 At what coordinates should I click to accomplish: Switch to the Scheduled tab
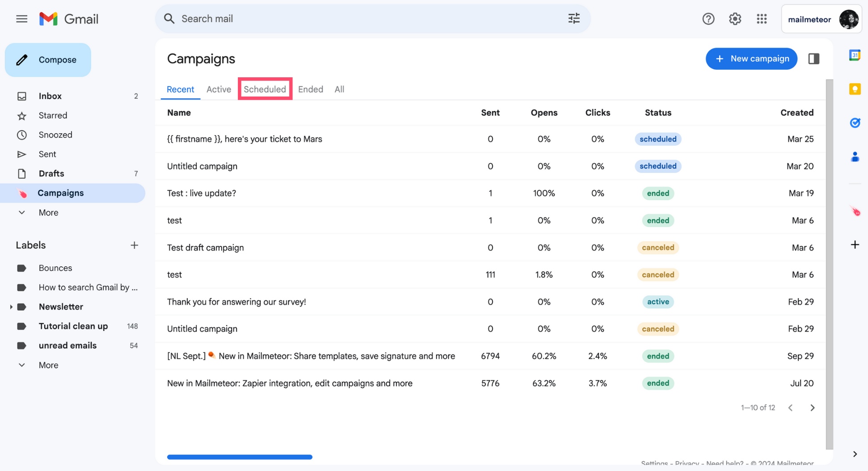pyautogui.click(x=265, y=89)
